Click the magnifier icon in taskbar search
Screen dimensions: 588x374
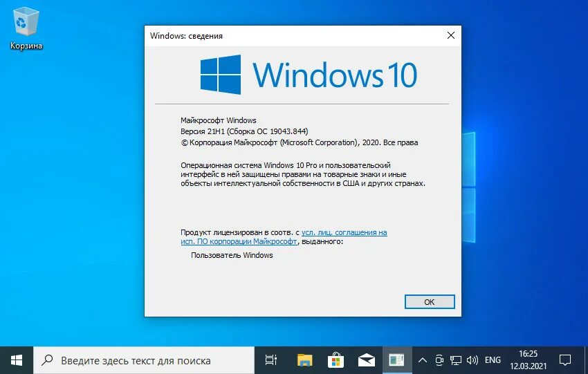(47, 360)
